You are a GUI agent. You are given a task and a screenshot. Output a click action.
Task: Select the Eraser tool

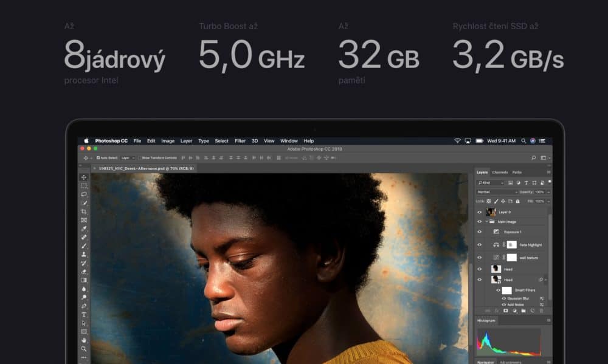tap(84, 272)
